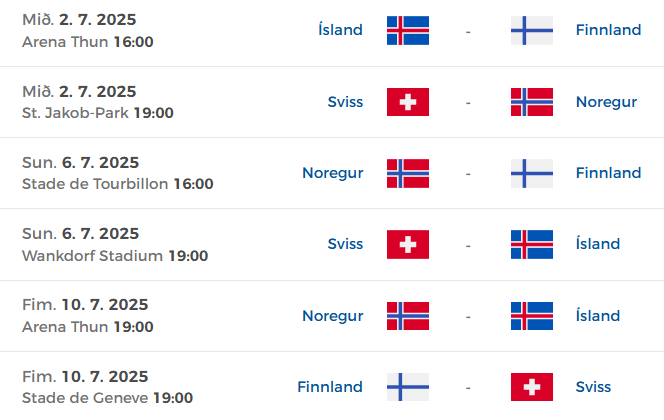Image resolution: width=664 pixels, height=420 pixels.
Task: Open Ísland team link in first match
Action: click(340, 30)
